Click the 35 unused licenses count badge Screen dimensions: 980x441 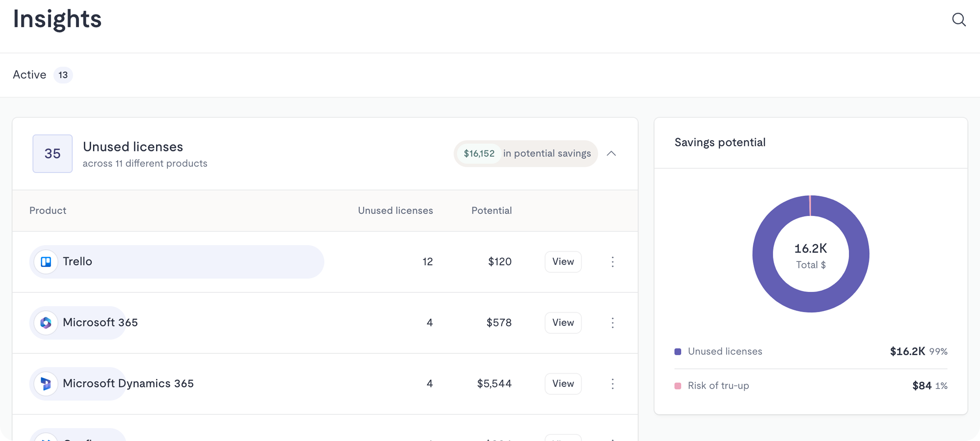pyautogui.click(x=52, y=154)
